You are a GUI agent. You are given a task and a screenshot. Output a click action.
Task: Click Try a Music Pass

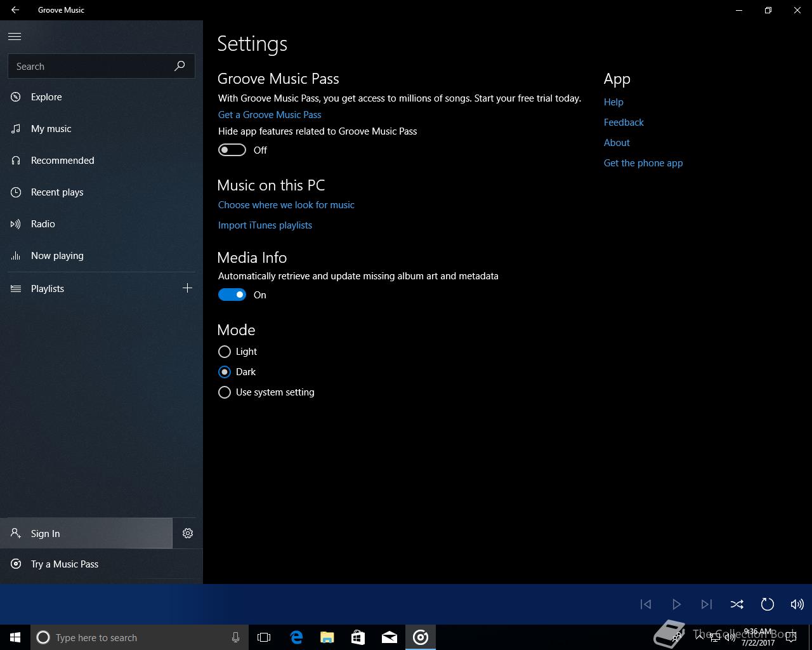pos(101,564)
